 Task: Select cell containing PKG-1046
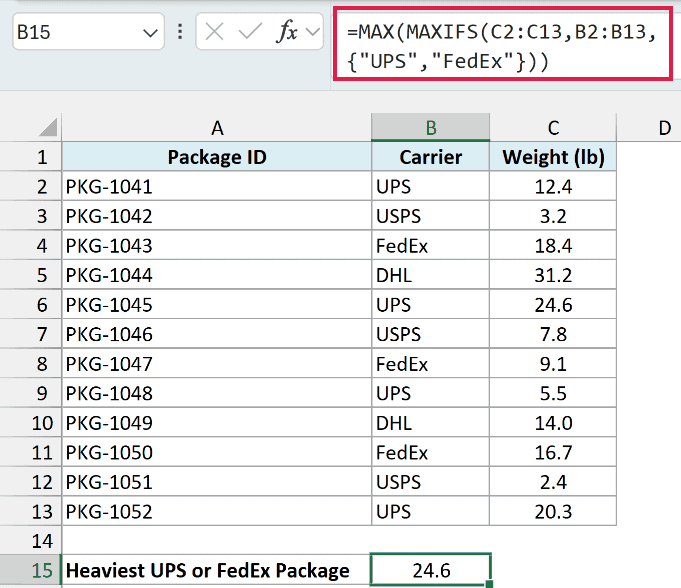[217, 334]
